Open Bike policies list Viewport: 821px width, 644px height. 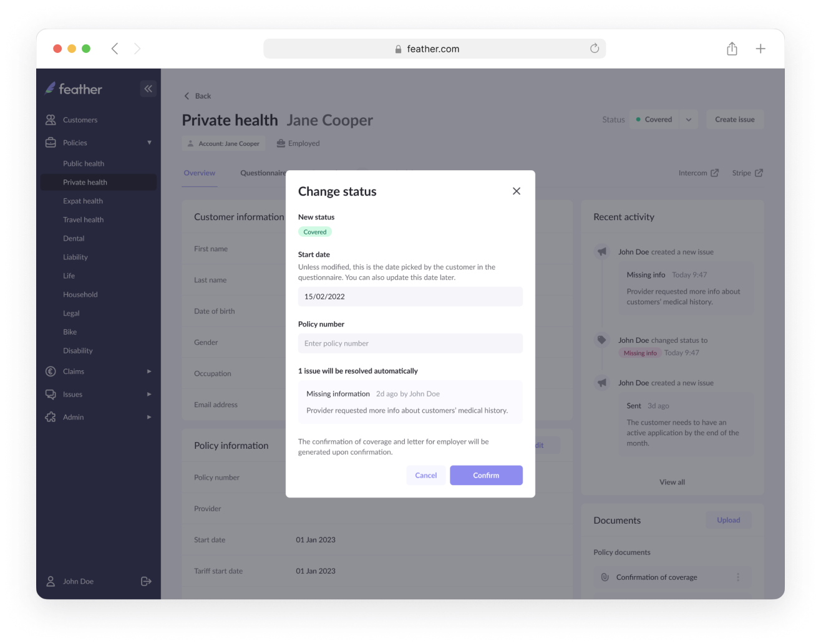pos(70,332)
